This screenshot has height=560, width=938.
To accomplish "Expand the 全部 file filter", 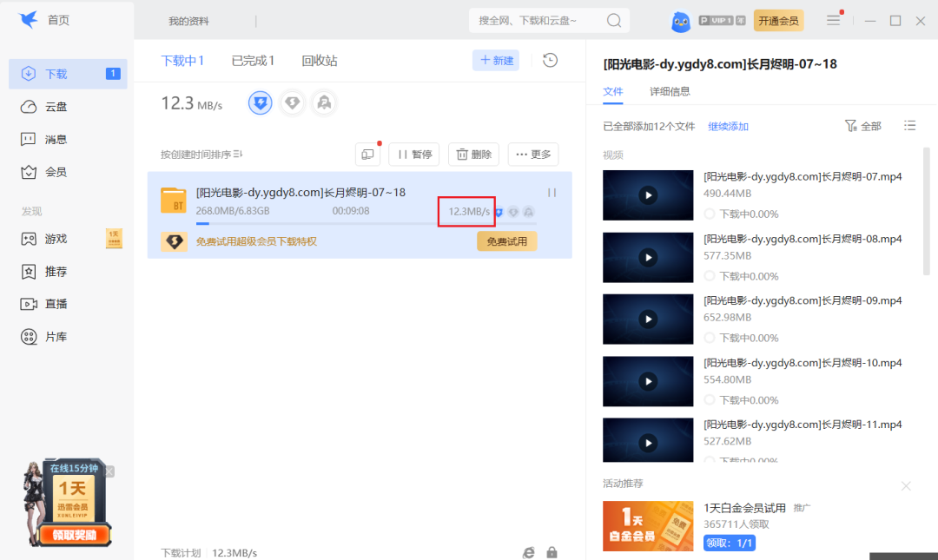I will coord(862,126).
